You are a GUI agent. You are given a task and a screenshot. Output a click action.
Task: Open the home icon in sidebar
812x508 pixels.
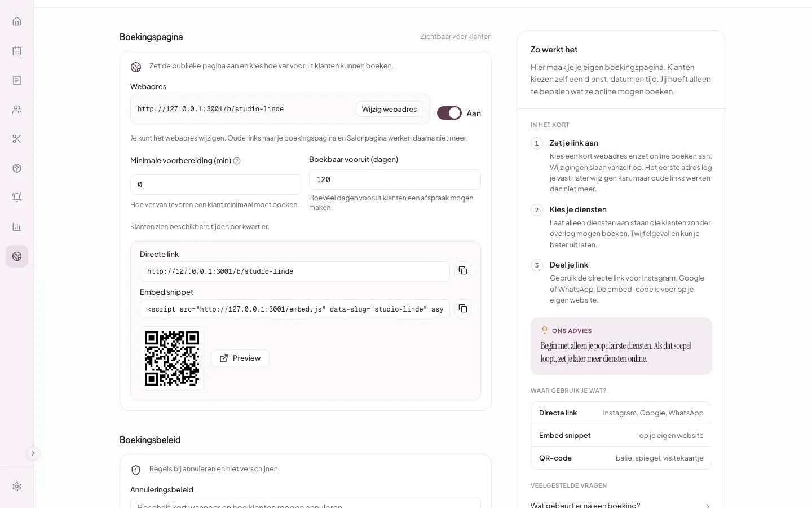click(x=17, y=21)
